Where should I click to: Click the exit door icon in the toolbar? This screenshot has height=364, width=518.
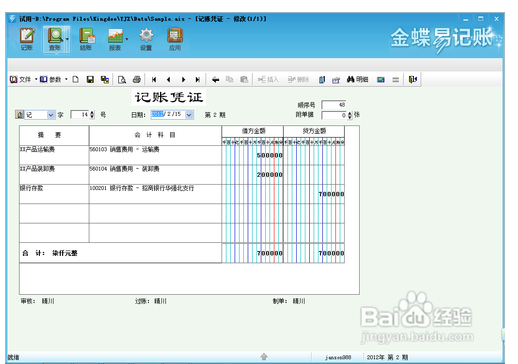point(413,79)
